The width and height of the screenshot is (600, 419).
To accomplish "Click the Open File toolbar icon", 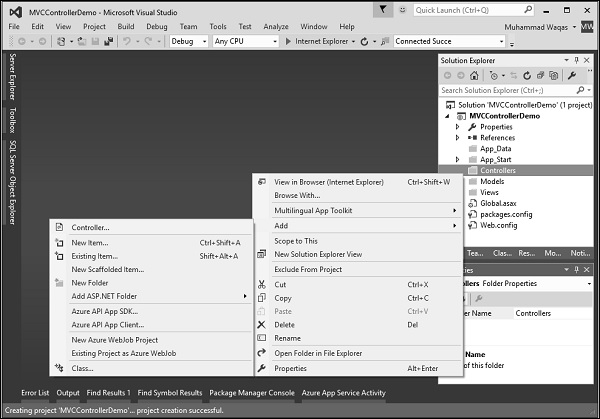I will click(x=82, y=41).
